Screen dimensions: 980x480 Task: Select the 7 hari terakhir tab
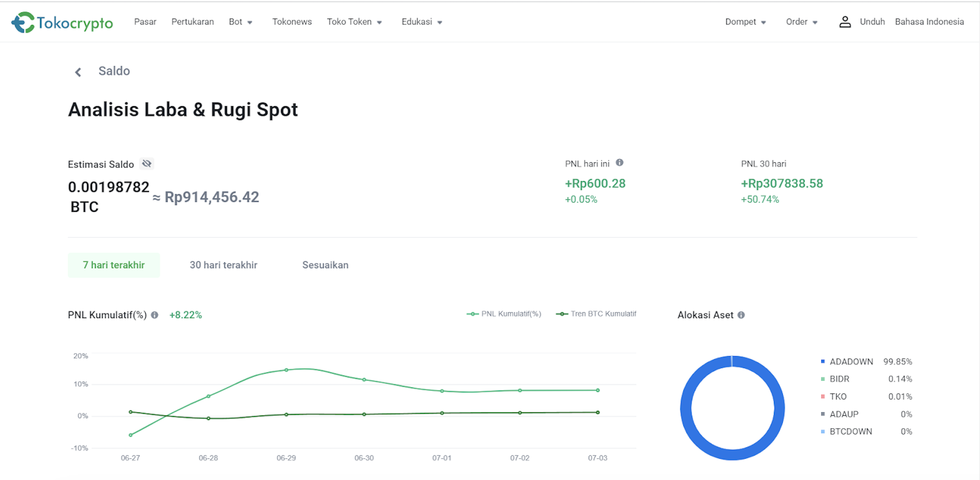point(114,265)
